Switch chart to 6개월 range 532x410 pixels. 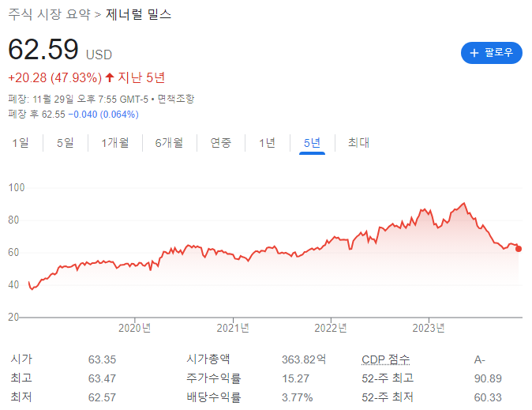[x=169, y=143]
